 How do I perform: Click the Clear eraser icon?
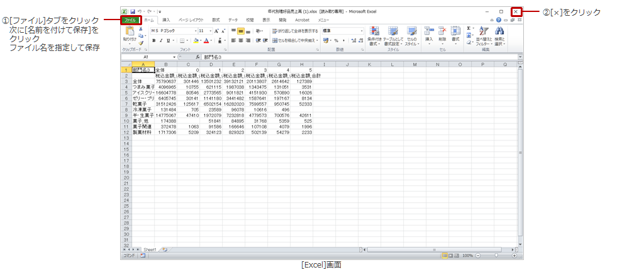point(469,42)
